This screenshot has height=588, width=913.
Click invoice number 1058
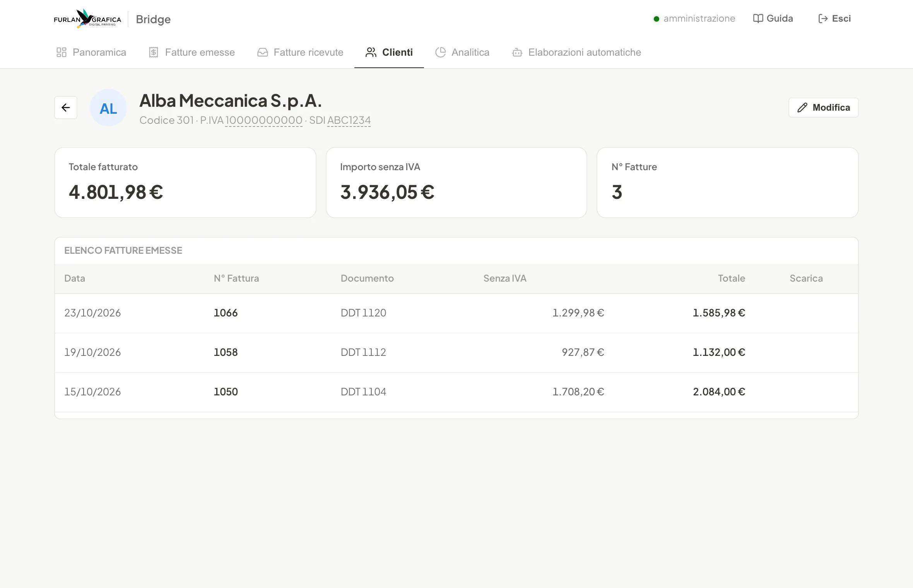click(226, 352)
